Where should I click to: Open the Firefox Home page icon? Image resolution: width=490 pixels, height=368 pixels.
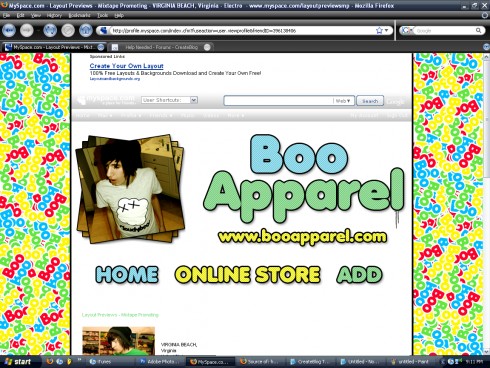point(86,30)
